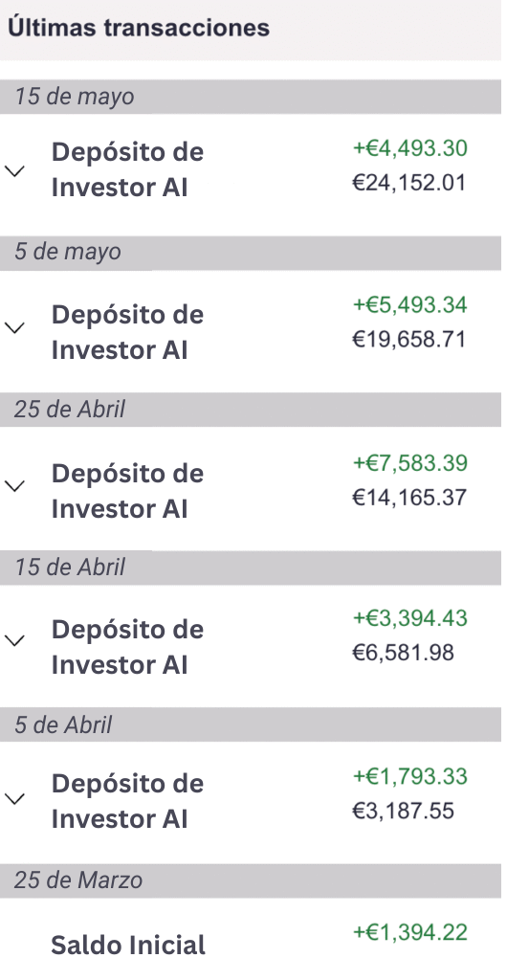Select the 5 de Abril date bar
The image size is (507, 980).
tap(251, 724)
